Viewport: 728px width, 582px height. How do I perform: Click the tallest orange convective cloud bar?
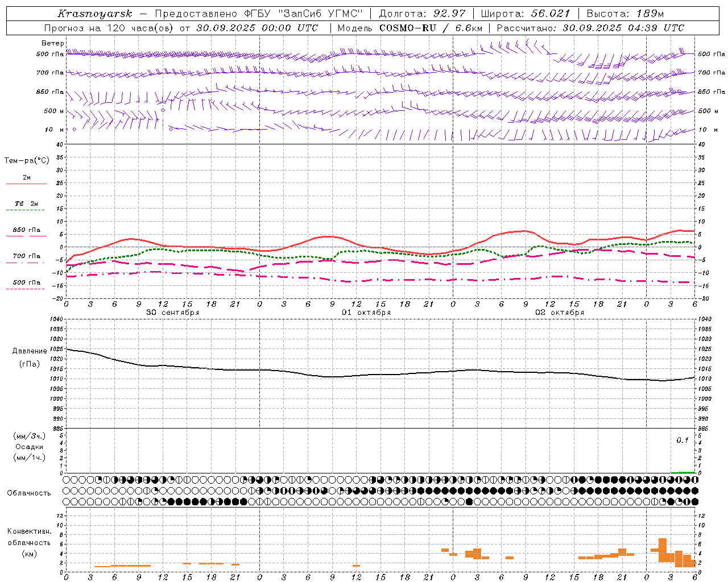point(663,550)
